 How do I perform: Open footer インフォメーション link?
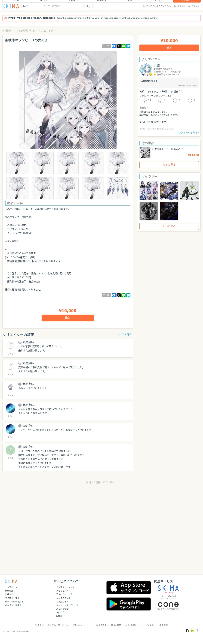(65, 587)
